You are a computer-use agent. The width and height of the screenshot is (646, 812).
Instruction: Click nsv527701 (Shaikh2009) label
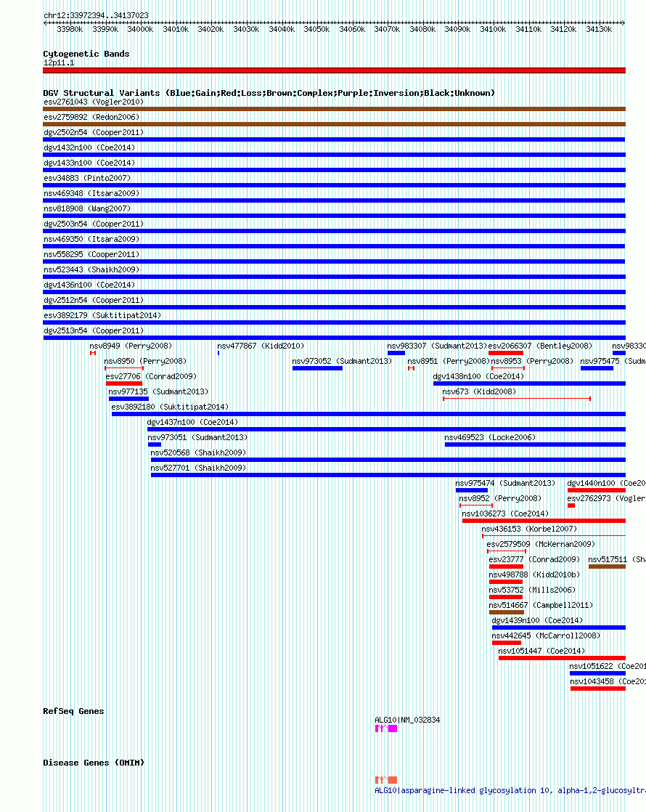pyautogui.click(x=198, y=468)
